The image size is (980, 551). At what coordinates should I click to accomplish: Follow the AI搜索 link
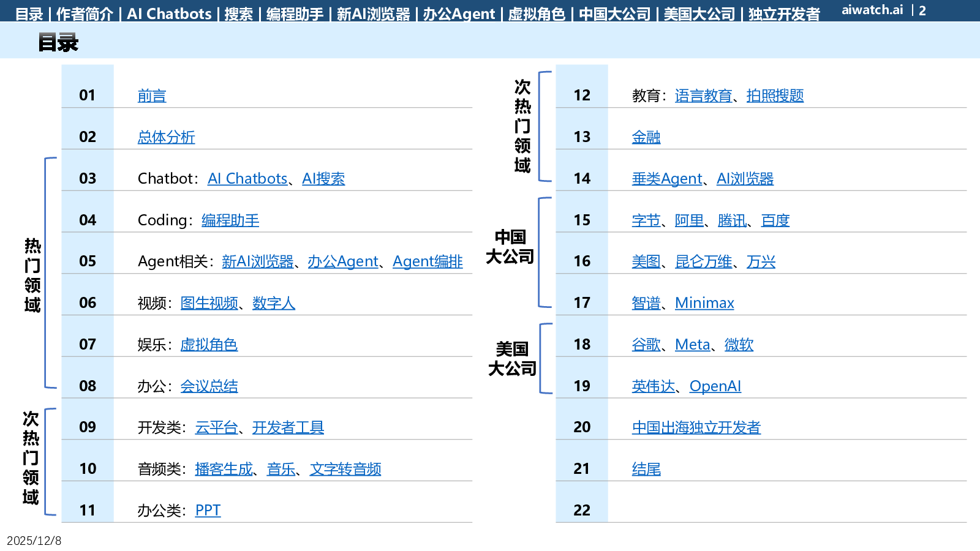pos(323,179)
